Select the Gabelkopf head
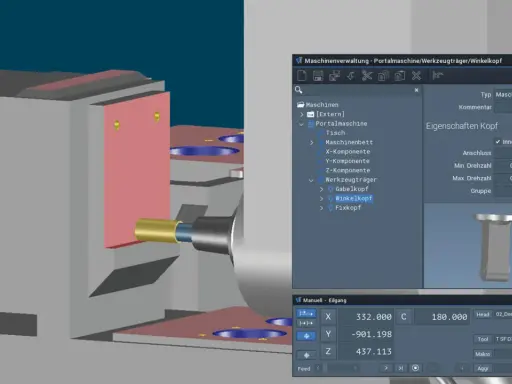This screenshot has height=384, width=512. [352, 189]
